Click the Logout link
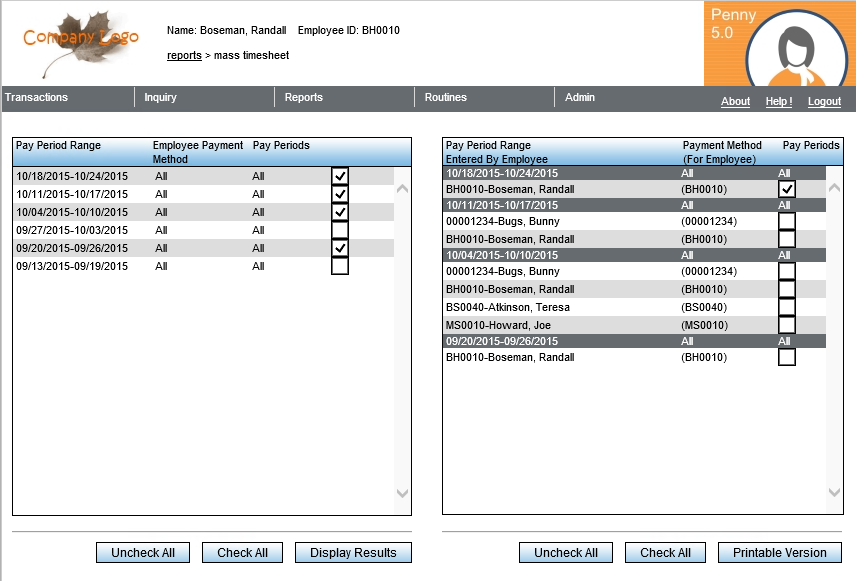The image size is (856, 581). pos(824,102)
